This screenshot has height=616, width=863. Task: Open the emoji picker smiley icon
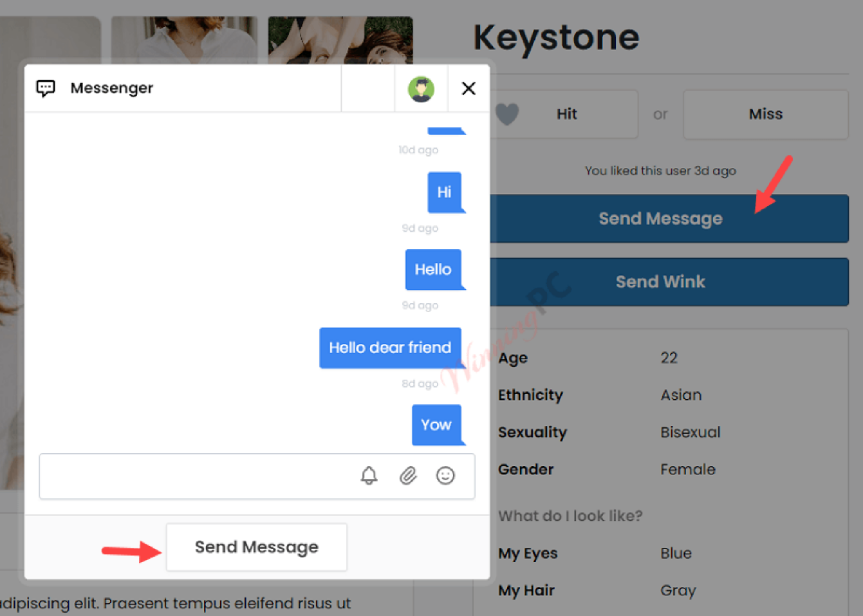pyautogui.click(x=445, y=476)
